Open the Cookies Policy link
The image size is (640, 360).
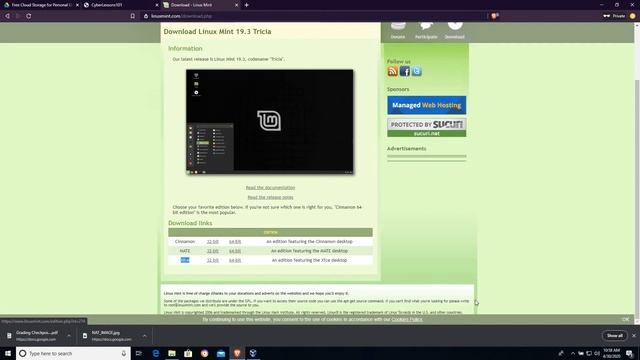[x=407, y=319]
